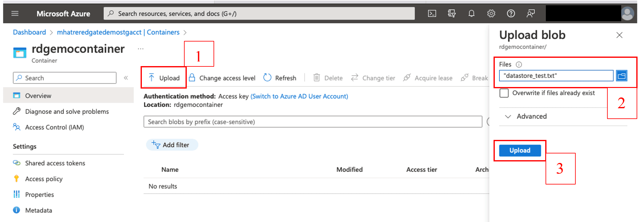Collapse the left sidebar with double chevron
This screenshot has width=644, height=222.
pyautogui.click(x=126, y=78)
